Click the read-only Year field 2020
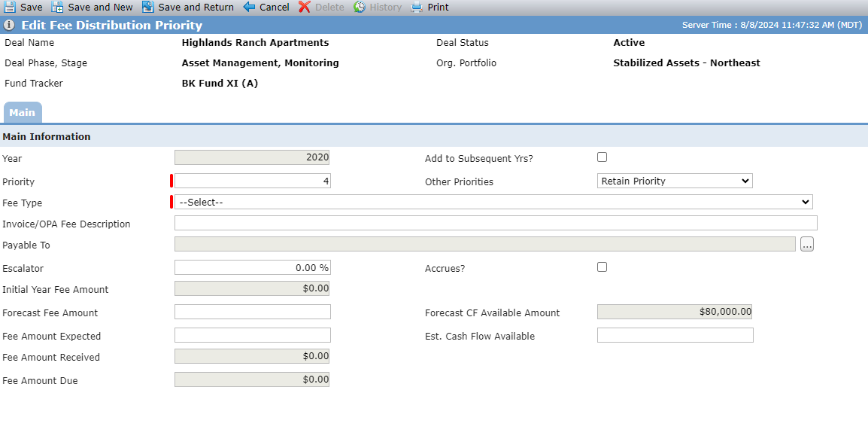Screen dimensions: 868x442 click(x=253, y=157)
